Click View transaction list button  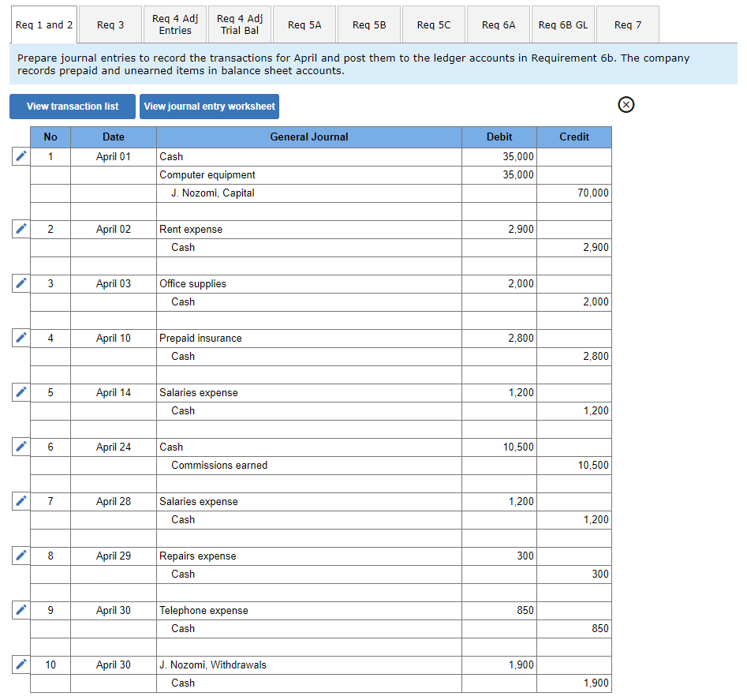73,107
